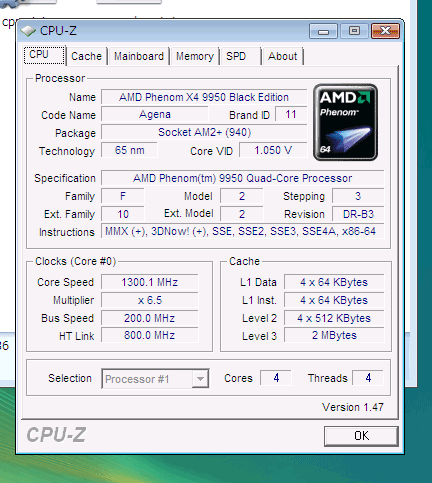Image resolution: width=432 pixels, height=483 pixels.
Task: Click the L1 Inst. cache value
Action: [334, 300]
